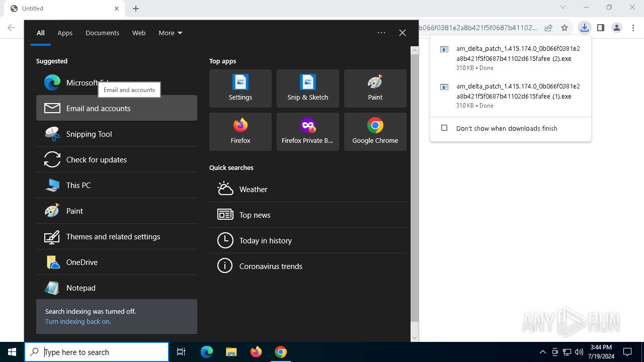Launch Google Chrome tile in Top apps
The height and width of the screenshot is (362, 644).
coord(375,132)
